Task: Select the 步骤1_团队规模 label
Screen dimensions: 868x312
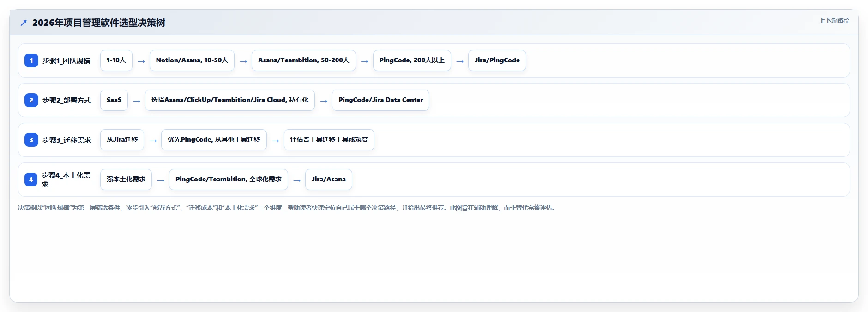Action: click(x=66, y=60)
